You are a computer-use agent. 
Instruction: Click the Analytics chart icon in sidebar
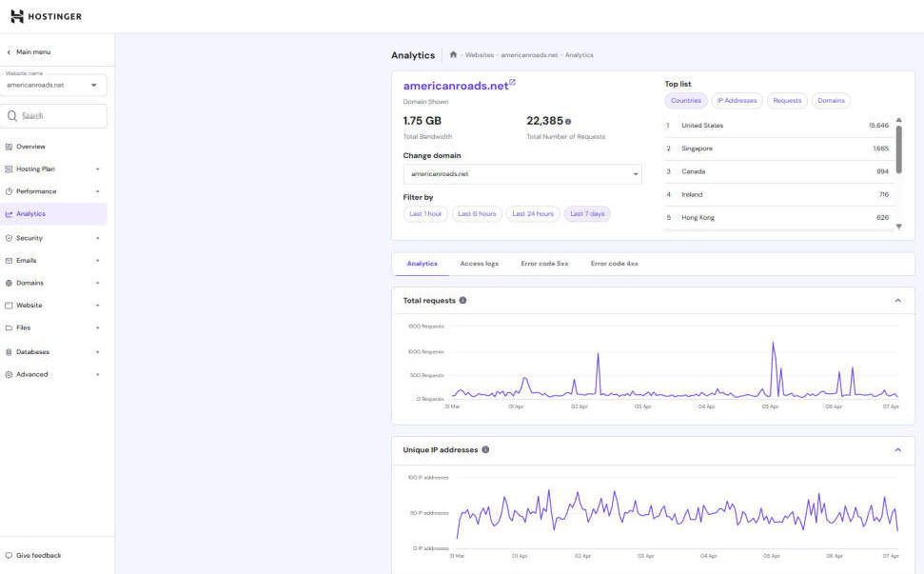[9, 214]
